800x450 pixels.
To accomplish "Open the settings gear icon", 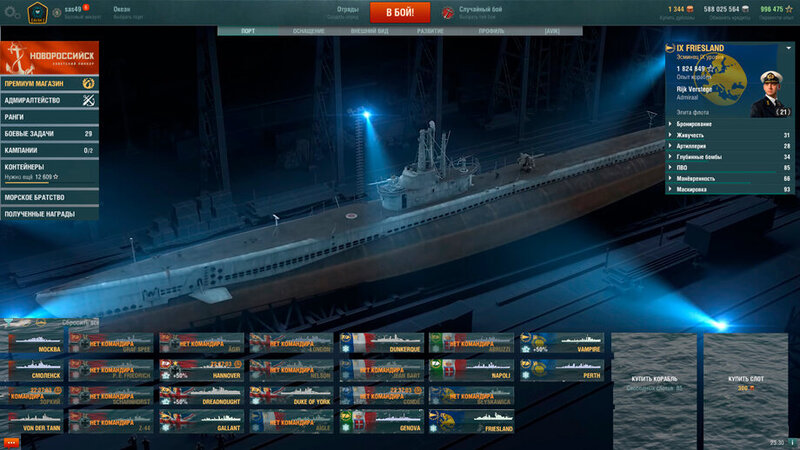I will [11, 12].
